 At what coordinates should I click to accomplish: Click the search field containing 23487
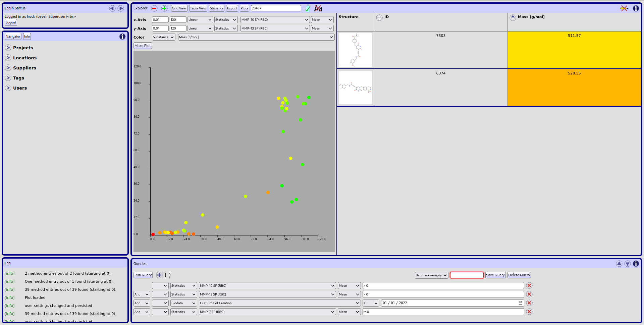point(276,8)
